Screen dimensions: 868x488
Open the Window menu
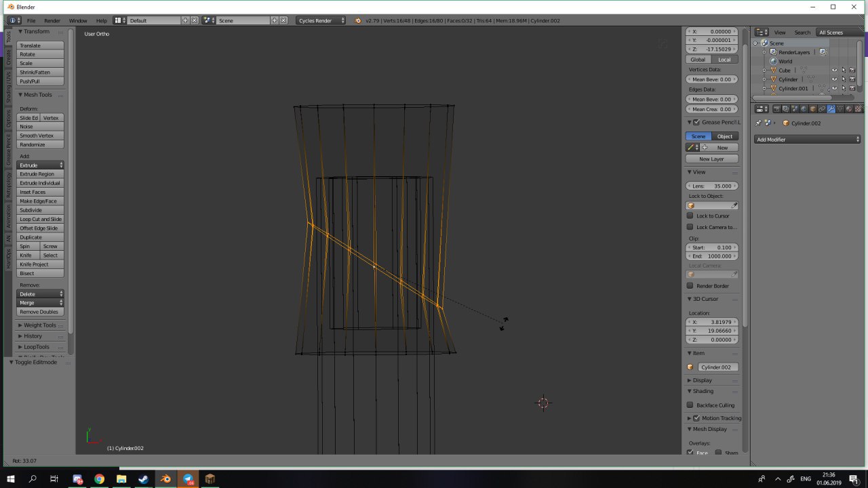[78, 20]
